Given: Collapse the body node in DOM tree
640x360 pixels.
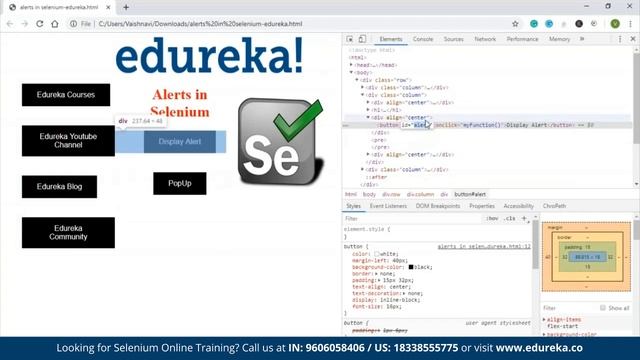Looking at the screenshot, I should [351, 72].
